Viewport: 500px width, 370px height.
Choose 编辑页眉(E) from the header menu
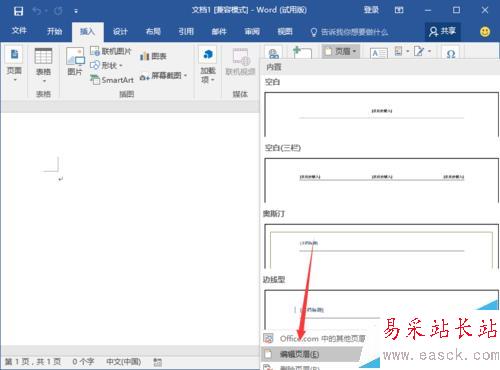311,354
